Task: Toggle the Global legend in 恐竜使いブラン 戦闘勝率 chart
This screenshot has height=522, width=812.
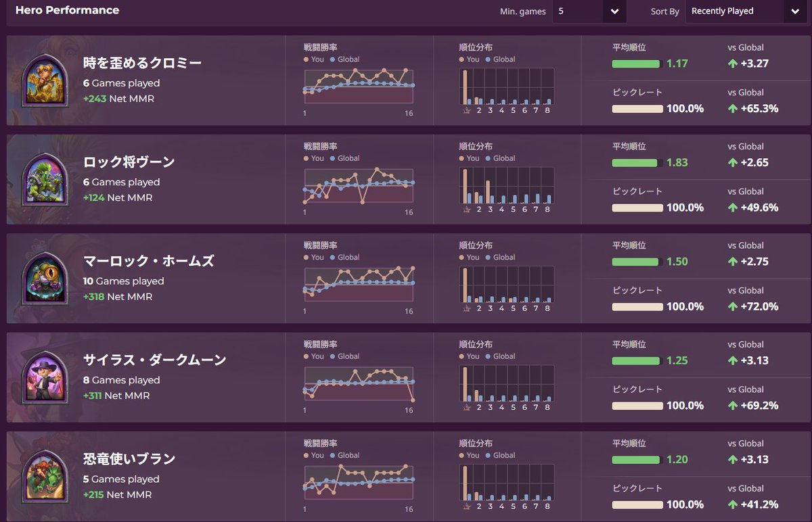Action: point(345,456)
